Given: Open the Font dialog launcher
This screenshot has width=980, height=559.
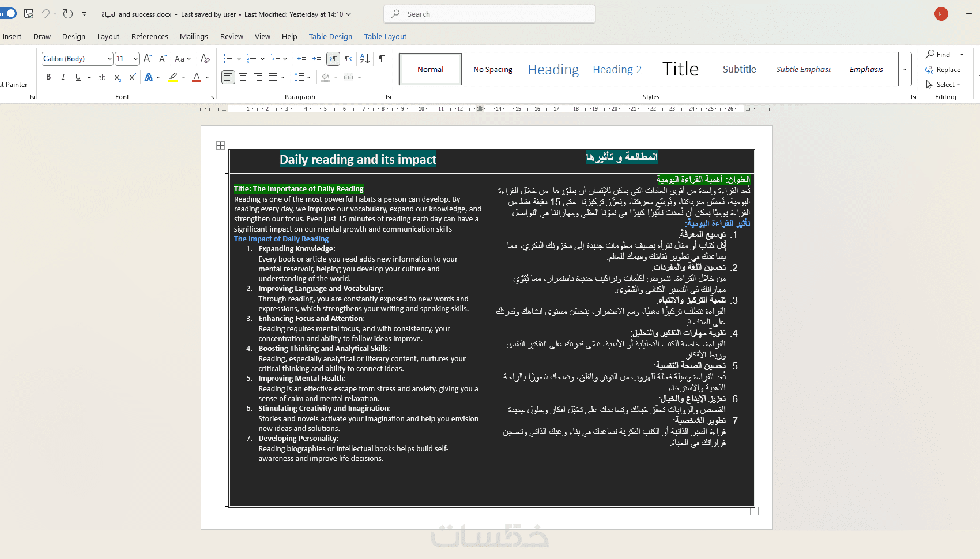Looking at the screenshot, I should pyautogui.click(x=212, y=97).
